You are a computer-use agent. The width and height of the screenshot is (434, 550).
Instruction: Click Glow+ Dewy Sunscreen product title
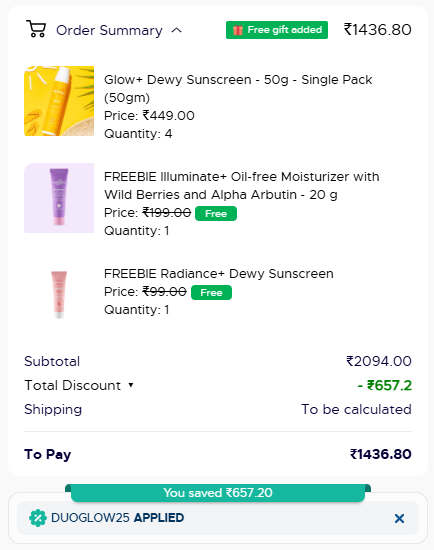click(x=238, y=88)
